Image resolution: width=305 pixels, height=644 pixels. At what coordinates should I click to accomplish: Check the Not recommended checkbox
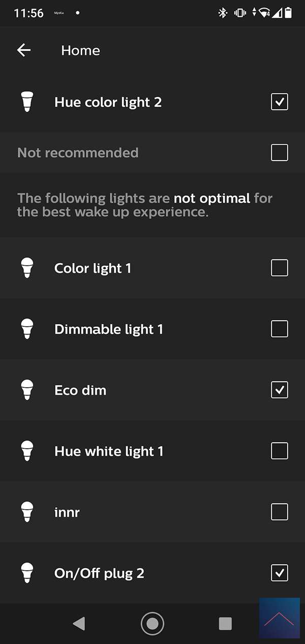(280, 152)
